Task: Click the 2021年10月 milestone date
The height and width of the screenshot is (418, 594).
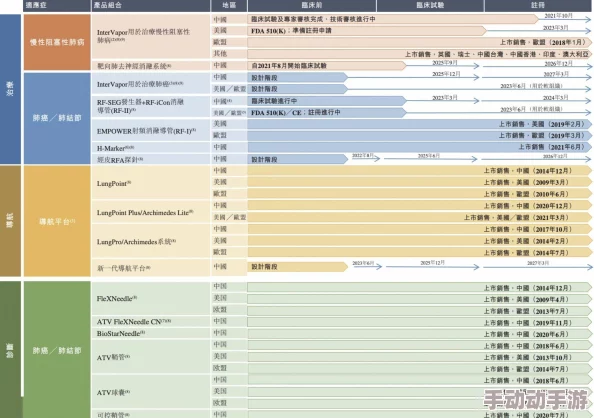Action: tap(558, 16)
